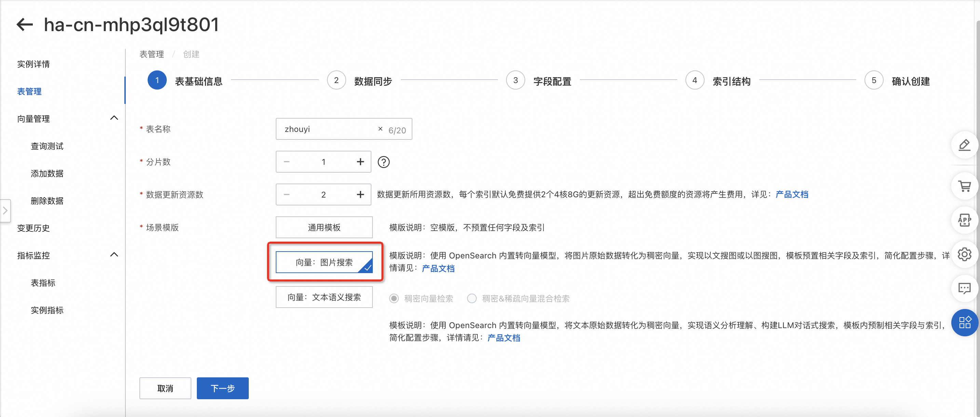Open 实例详情 in the sidebar
Viewport: 980px width, 417px height.
point(33,64)
